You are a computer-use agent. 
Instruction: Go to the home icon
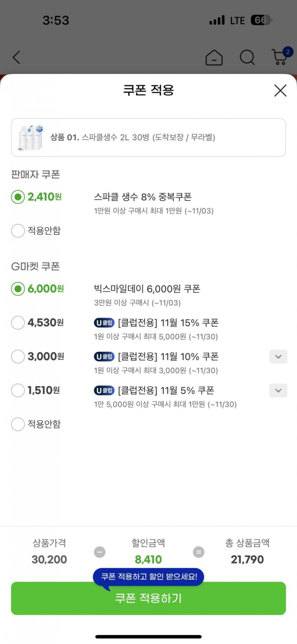pos(214,57)
